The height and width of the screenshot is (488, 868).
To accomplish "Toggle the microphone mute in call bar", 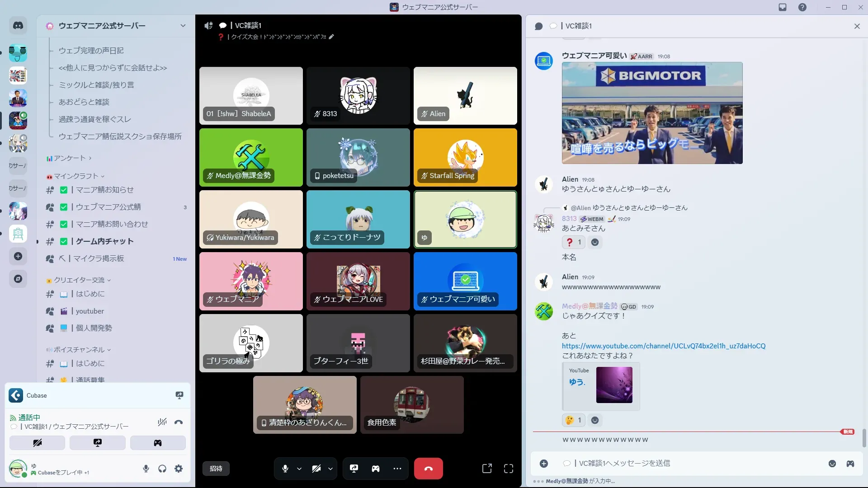I will [285, 469].
